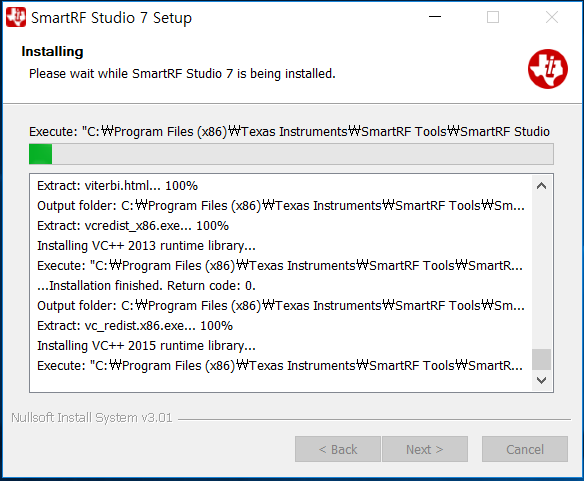
Task: Select '...Installation finished. Return code: 0.' line
Action: pos(146,285)
